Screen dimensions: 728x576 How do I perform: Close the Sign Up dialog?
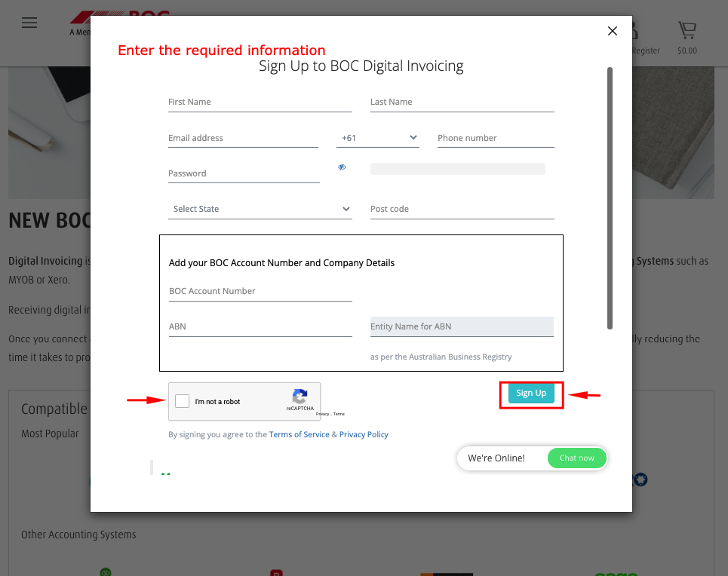(x=613, y=31)
